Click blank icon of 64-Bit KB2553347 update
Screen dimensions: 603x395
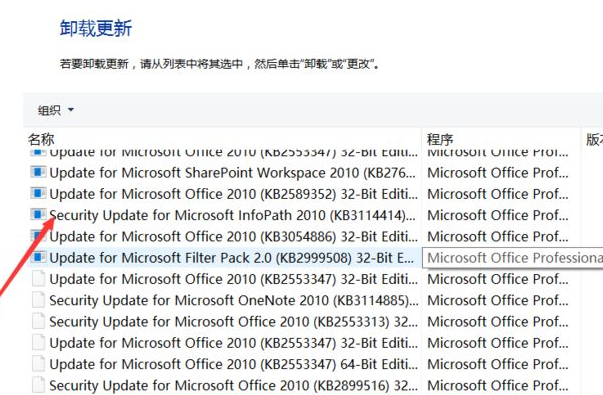pos(38,363)
